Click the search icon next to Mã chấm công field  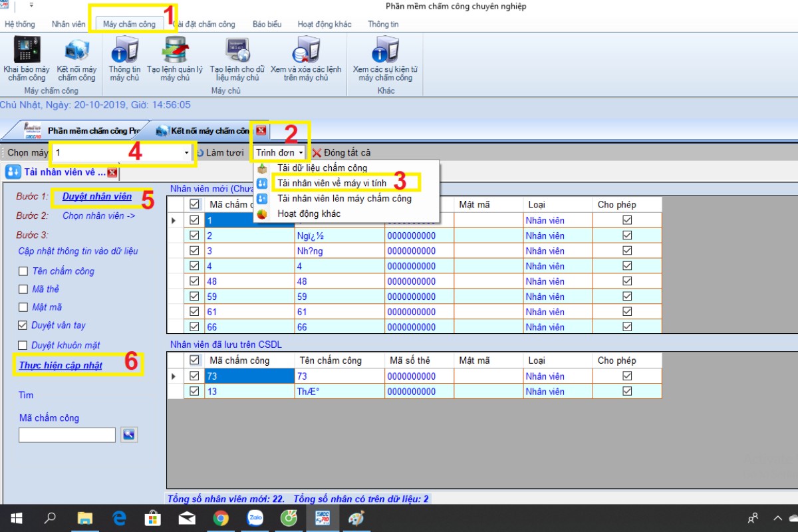click(128, 435)
